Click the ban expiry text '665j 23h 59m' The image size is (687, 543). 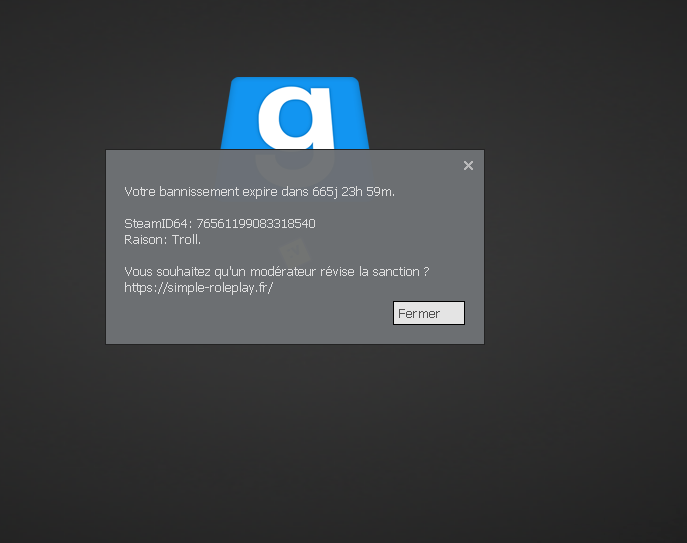[353, 192]
